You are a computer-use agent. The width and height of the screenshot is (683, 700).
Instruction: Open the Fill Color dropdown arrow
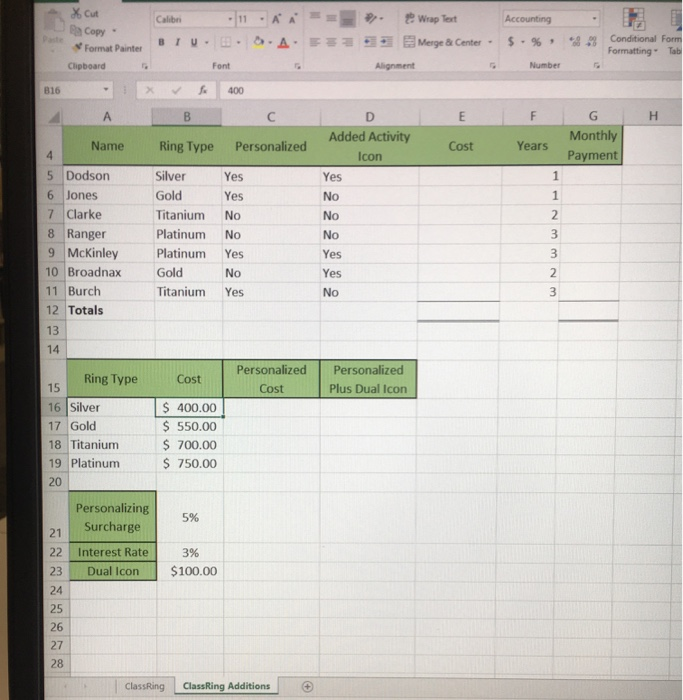click(270, 43)
